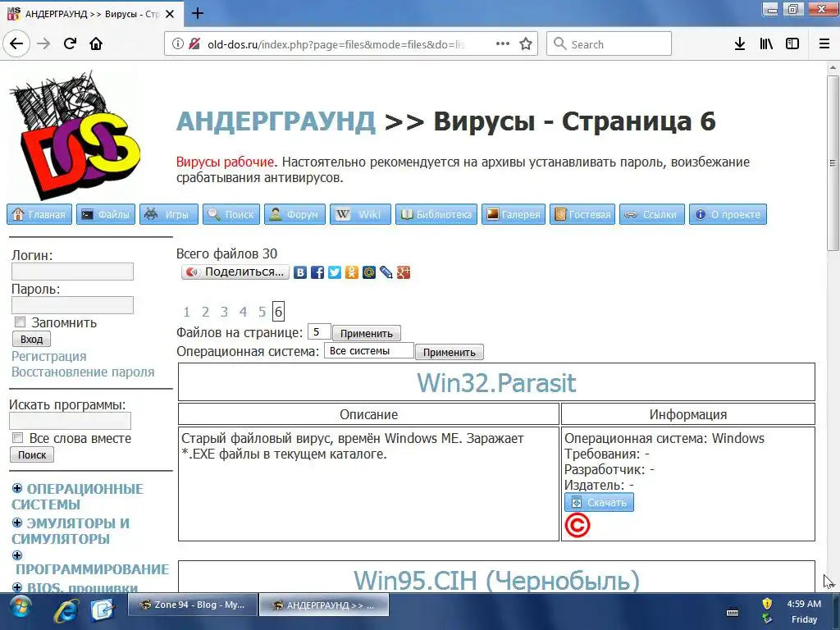Screen dimensions: 840x630
Task: Switch to Zone 94 Blog taskbar window
Action: point(193,605)
